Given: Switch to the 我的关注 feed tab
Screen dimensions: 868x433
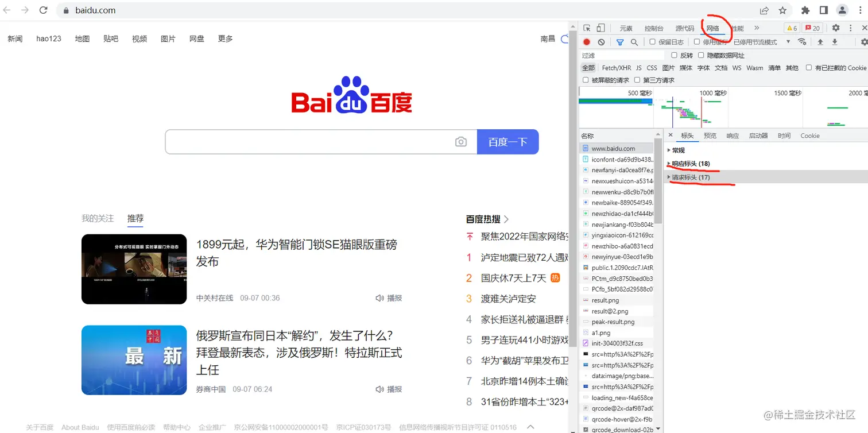Looking at the screenshot, I should click(98, 218).
